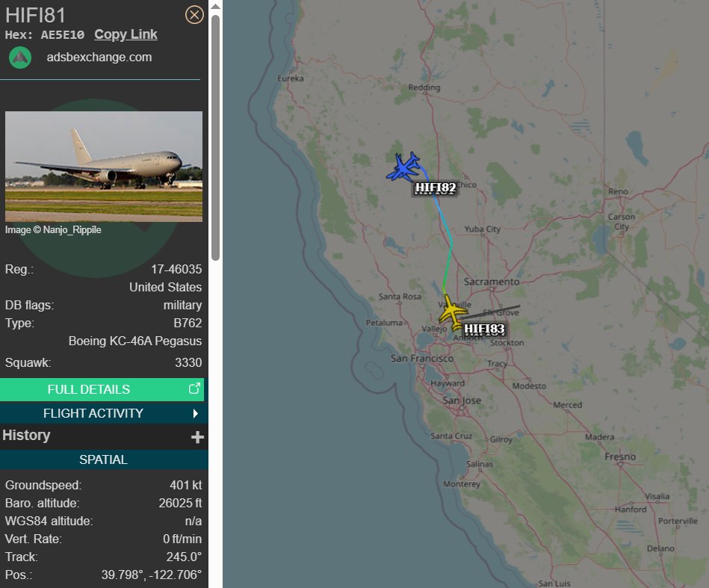Image resolution: width=709 pixels, height=588 pixels.
Task: Select the blue HIFI82 aircraft icon
Action: click(x=403, y=167)
